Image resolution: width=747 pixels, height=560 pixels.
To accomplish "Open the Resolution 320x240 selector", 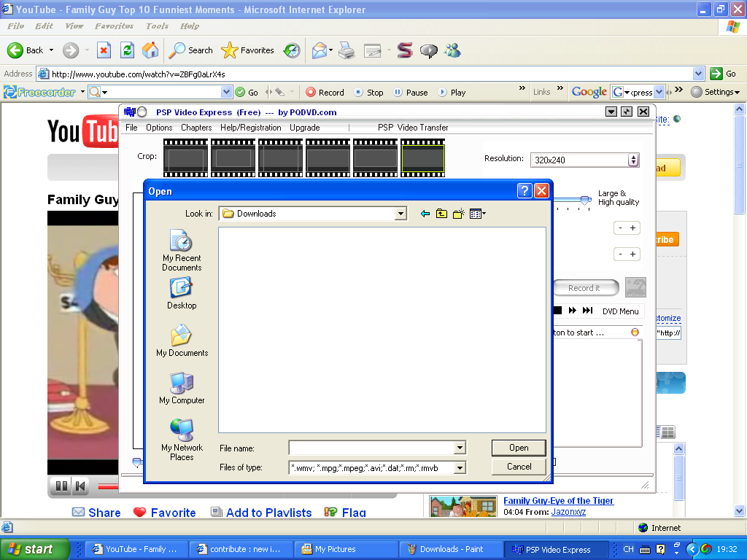I will click(633, 159).
